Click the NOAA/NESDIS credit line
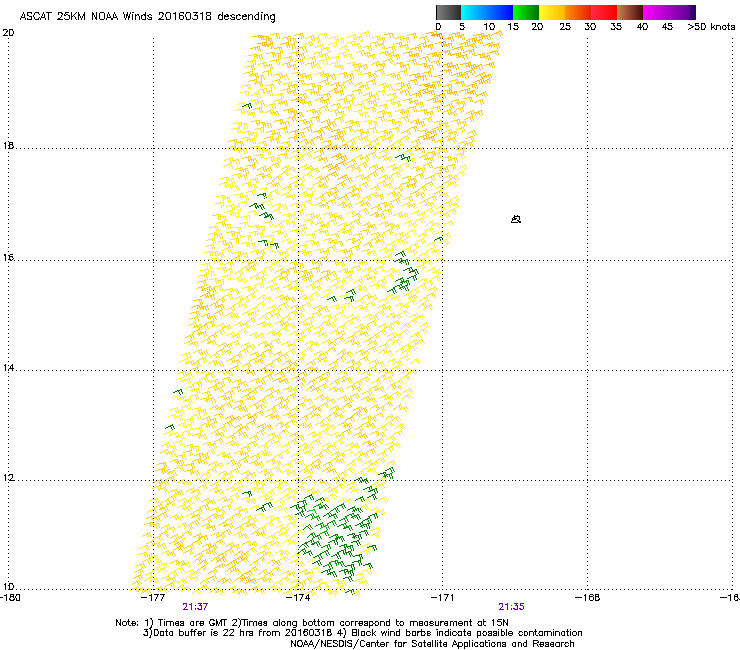The width and height of the screenshot is (740, 650). pyautogui.click(x=432, y=644)
